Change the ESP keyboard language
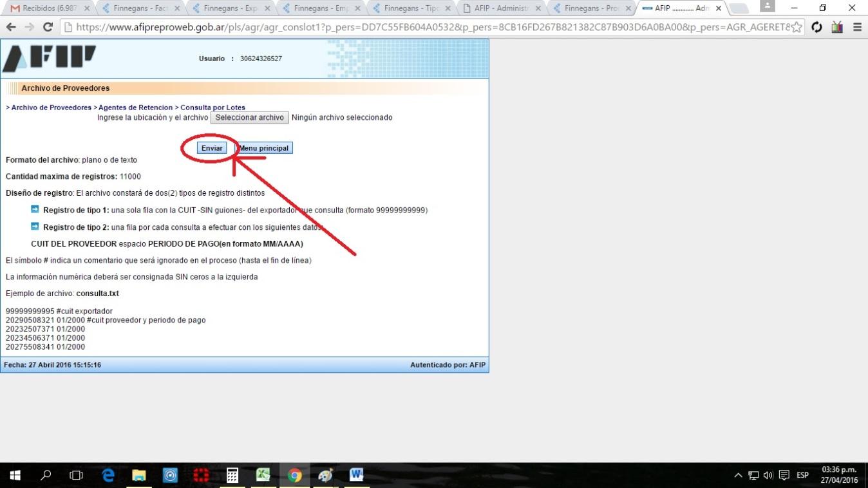Image resolution: width=868 pixels, height=488 pixels. (x=802, y=475)
